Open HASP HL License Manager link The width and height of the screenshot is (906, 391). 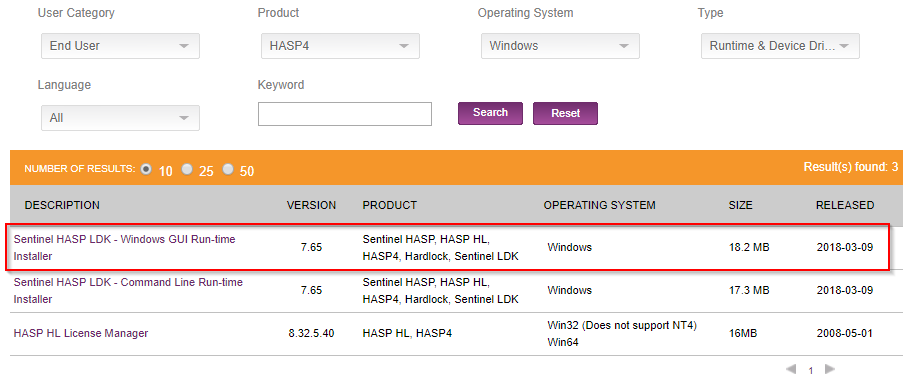coord(81,333)
